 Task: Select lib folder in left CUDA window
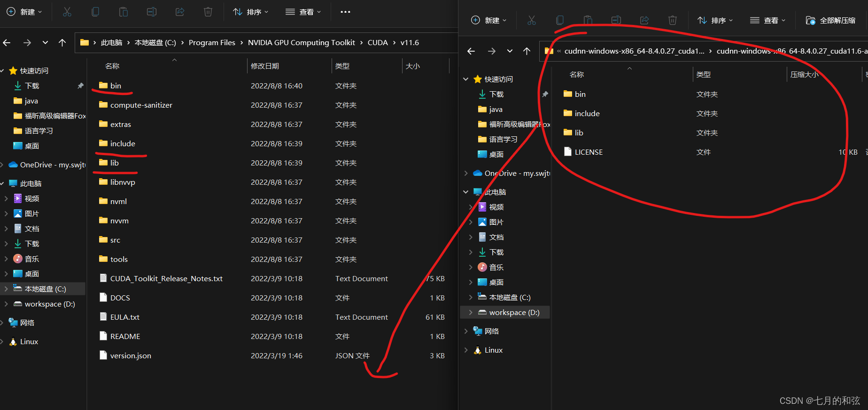114,163
